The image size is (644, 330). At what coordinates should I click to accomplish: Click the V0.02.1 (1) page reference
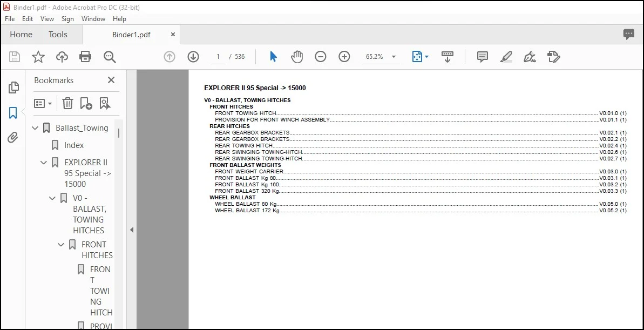tap(613, 133)
